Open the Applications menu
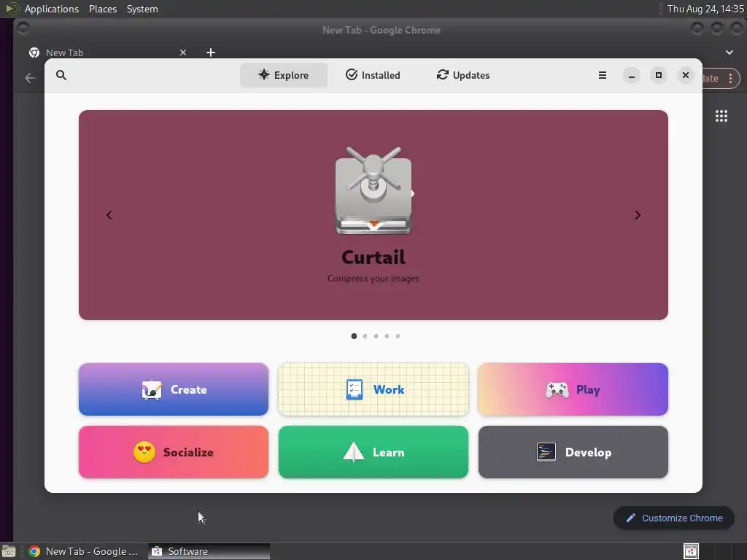 (x=52, y=9)
